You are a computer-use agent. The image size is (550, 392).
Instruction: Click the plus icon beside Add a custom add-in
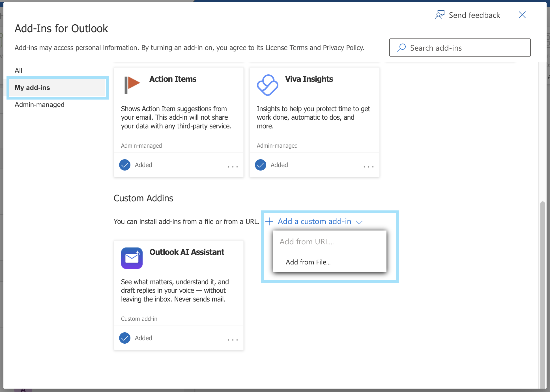[269, 221]
